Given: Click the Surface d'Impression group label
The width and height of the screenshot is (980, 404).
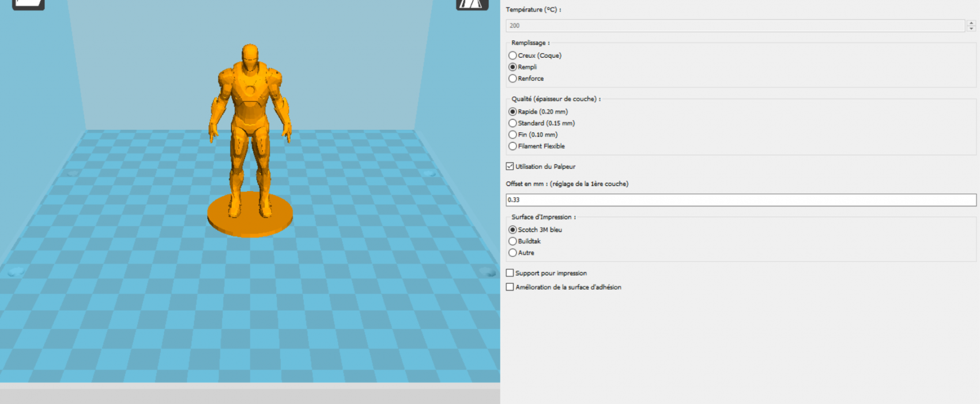Looking at the screenshot, I should coord(543,217).
